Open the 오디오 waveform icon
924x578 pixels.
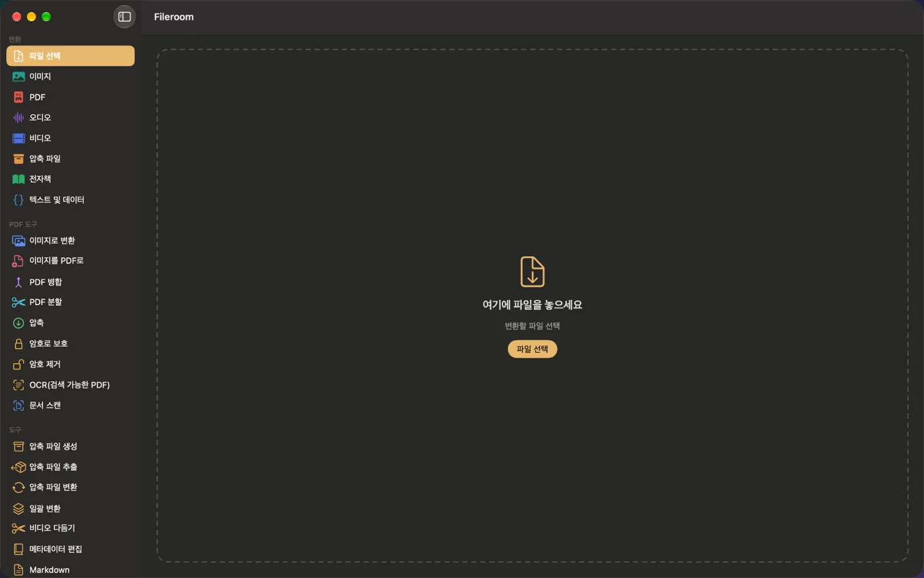(x=18, y=118)
